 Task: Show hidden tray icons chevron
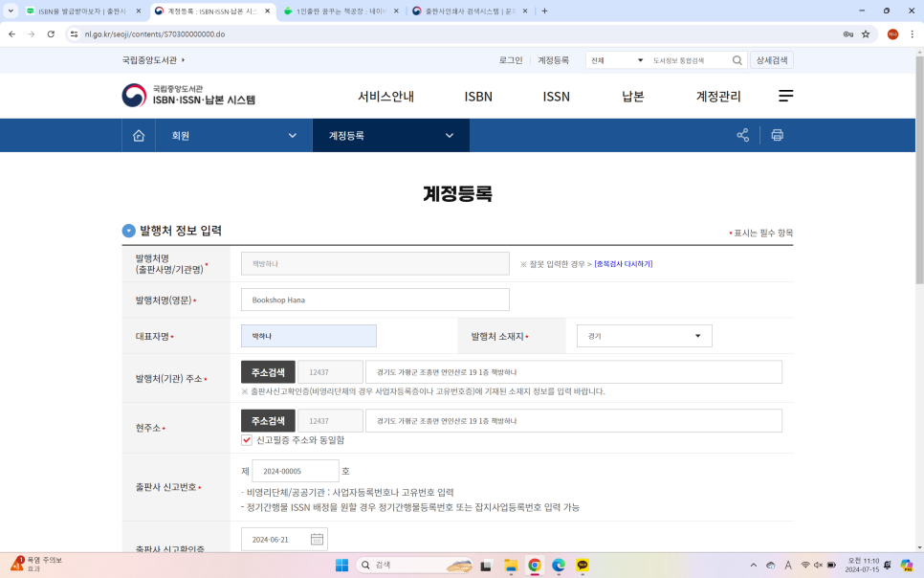753,565
